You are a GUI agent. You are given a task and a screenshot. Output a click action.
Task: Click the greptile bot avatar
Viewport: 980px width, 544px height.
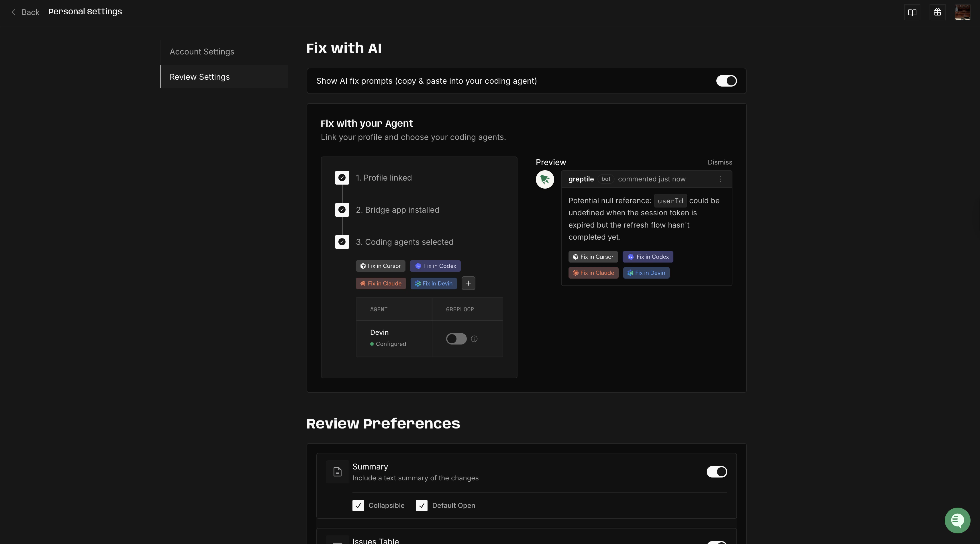[545, 179]
